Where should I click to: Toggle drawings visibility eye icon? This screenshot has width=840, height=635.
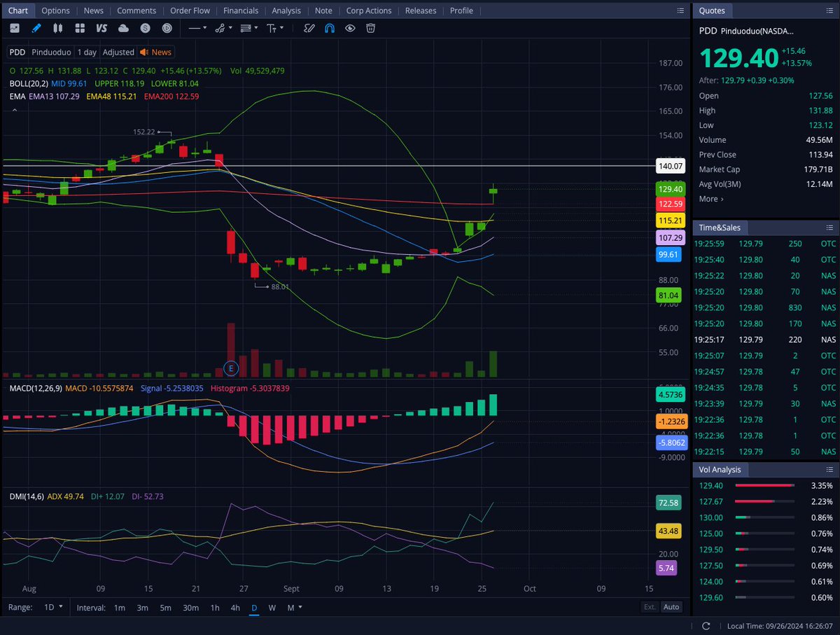[350, 28]
